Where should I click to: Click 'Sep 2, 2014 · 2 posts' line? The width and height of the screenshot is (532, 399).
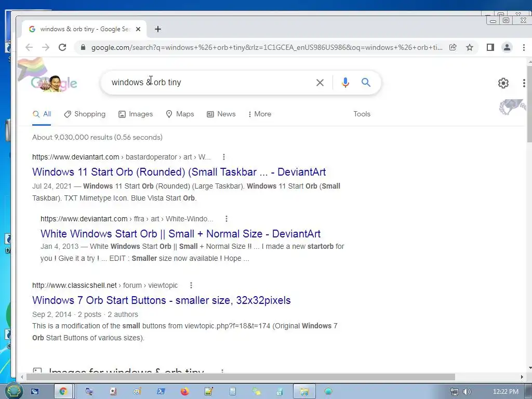pyautogui.click(x=85, y=314)
